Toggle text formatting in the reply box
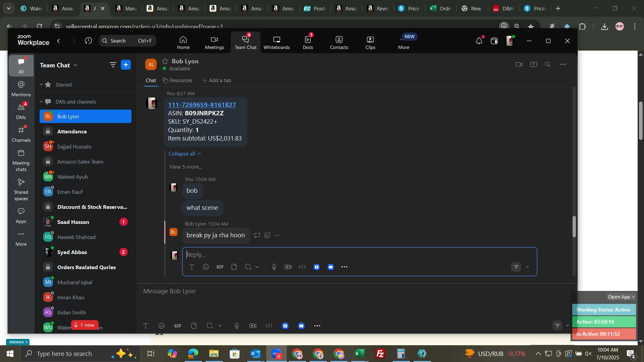 192,267
